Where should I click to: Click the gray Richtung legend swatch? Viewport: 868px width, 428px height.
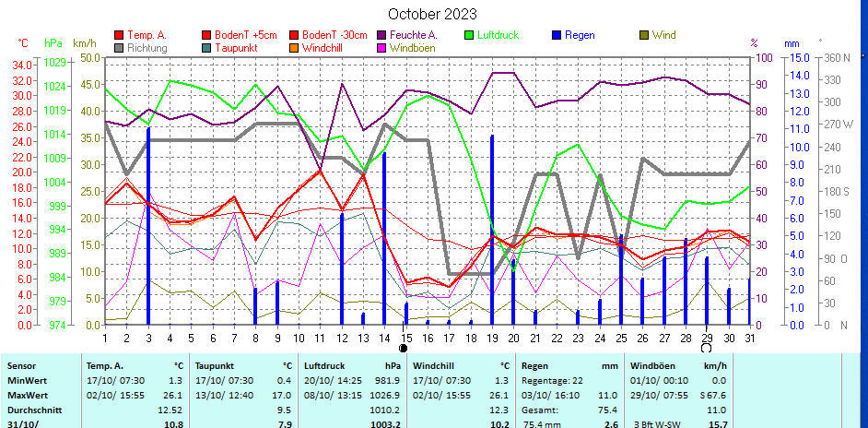click(119, 48)
